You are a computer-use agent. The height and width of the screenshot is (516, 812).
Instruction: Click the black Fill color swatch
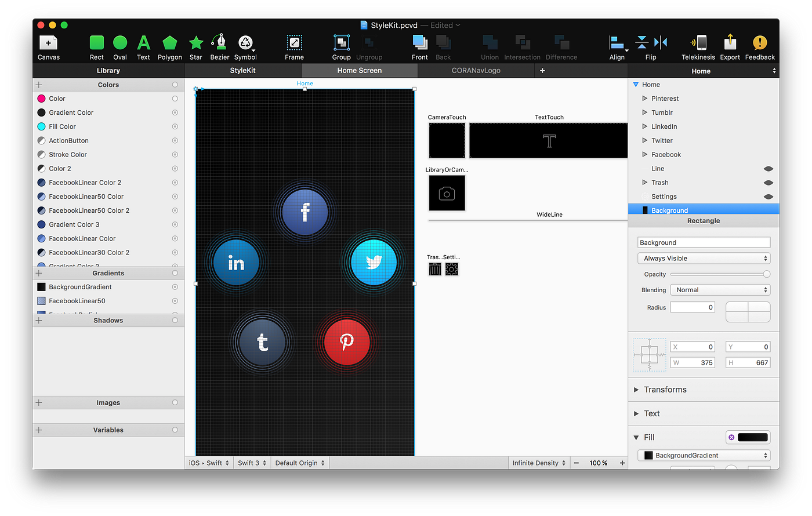(752, 437)
